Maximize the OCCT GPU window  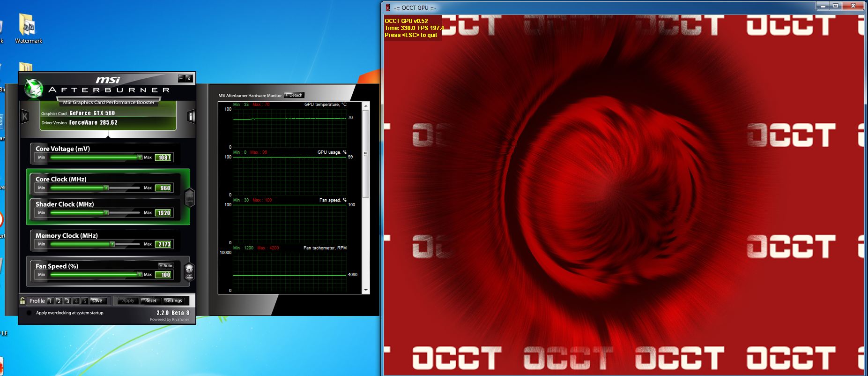[836, 6]
